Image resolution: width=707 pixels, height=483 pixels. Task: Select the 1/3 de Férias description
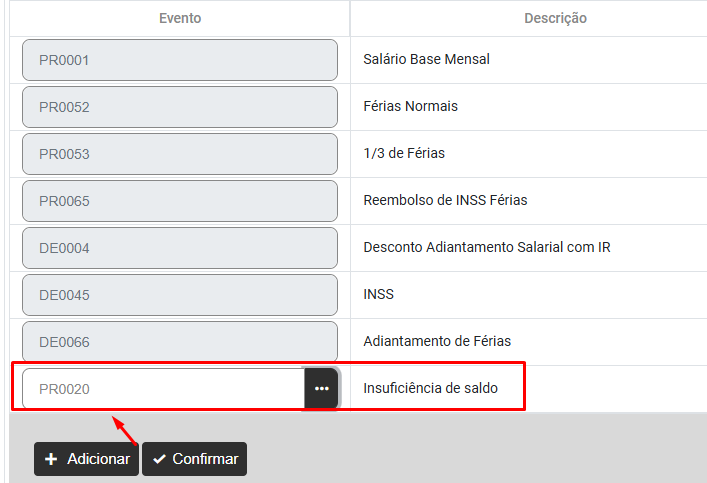point(404,154)
